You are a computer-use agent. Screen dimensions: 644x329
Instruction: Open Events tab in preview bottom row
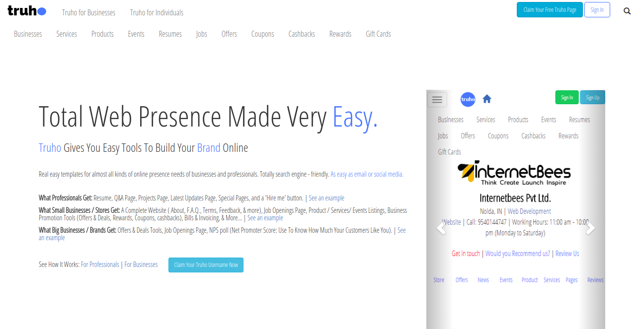506,280
